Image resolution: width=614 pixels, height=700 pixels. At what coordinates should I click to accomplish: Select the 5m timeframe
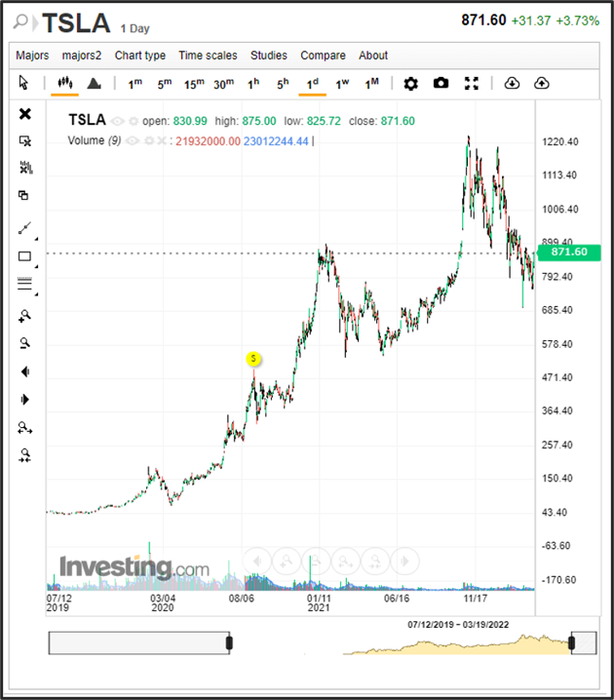click(x=164, y=84)
